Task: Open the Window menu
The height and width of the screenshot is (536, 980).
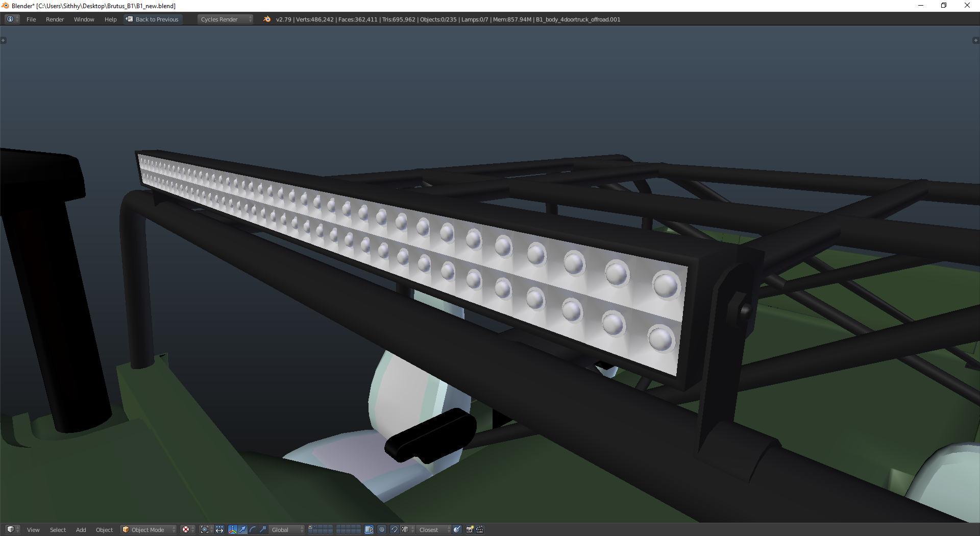Action: tap(84, 19)
